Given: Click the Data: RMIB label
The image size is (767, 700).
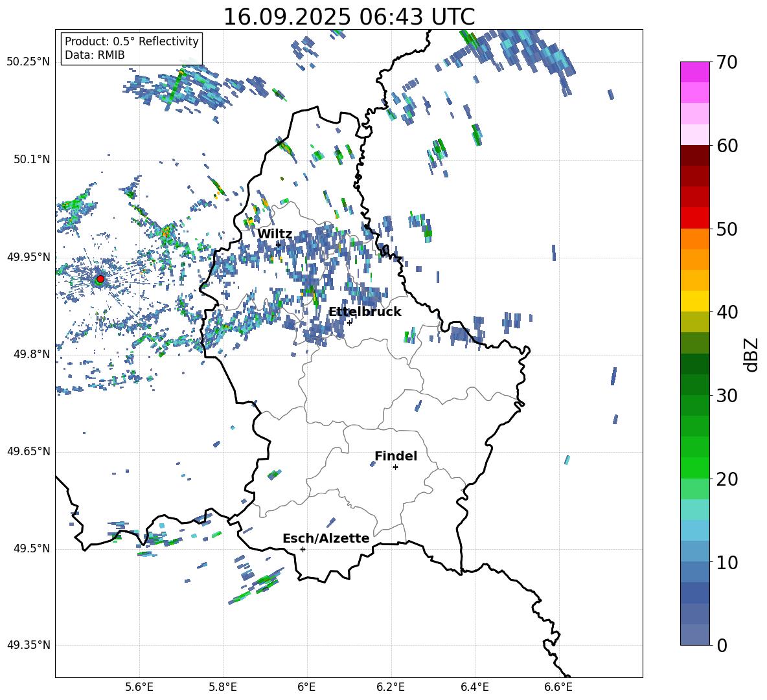Looking at the screenshot, I should [x=95, y=55].
